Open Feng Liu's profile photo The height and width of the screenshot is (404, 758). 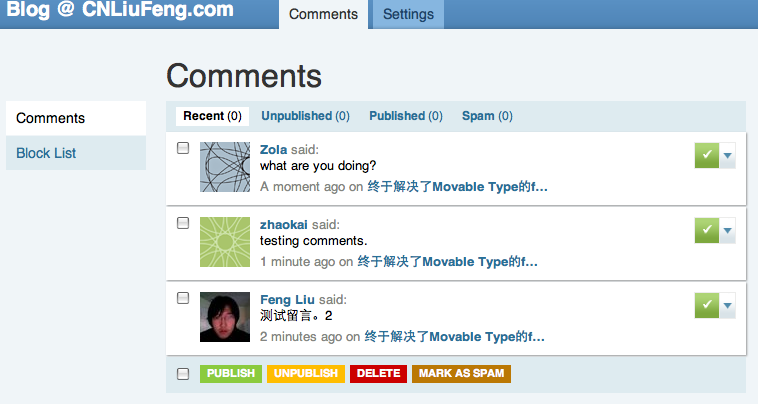click(x=225, y=317)
